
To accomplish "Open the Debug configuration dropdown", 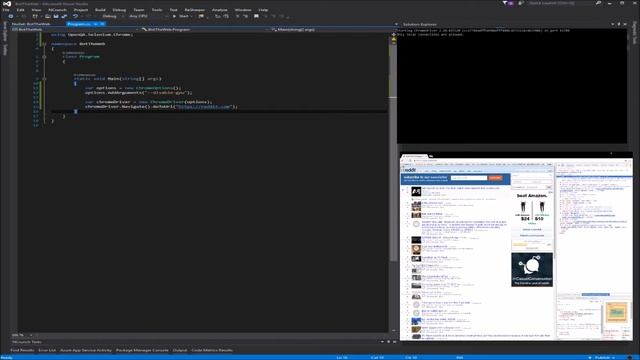I will (x=112, y=16).
